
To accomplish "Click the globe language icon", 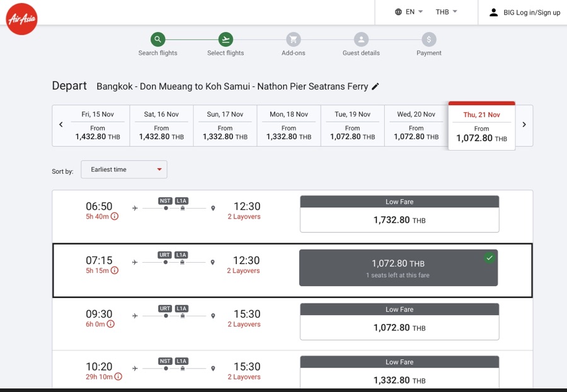I will [x=398, y=12].
